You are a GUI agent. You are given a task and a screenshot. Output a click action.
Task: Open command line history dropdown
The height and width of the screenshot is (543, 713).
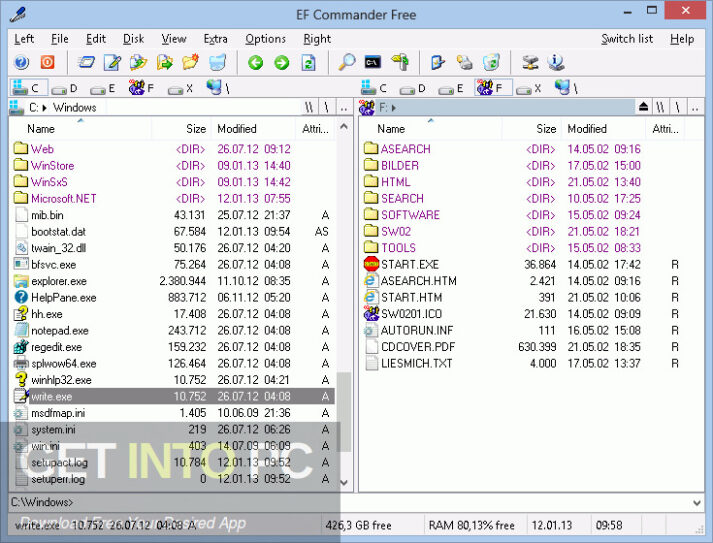(x=697, y=503)
